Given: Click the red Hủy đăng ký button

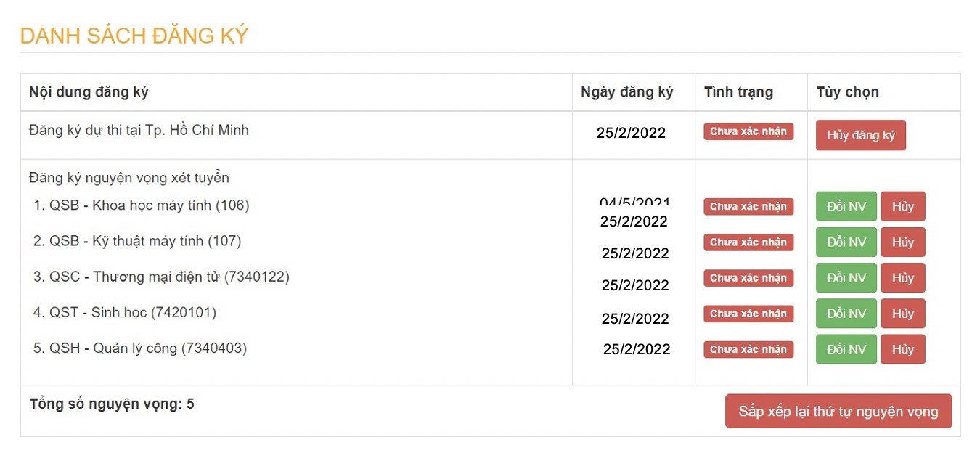Looking at the screenshot, I should (860, 135).
